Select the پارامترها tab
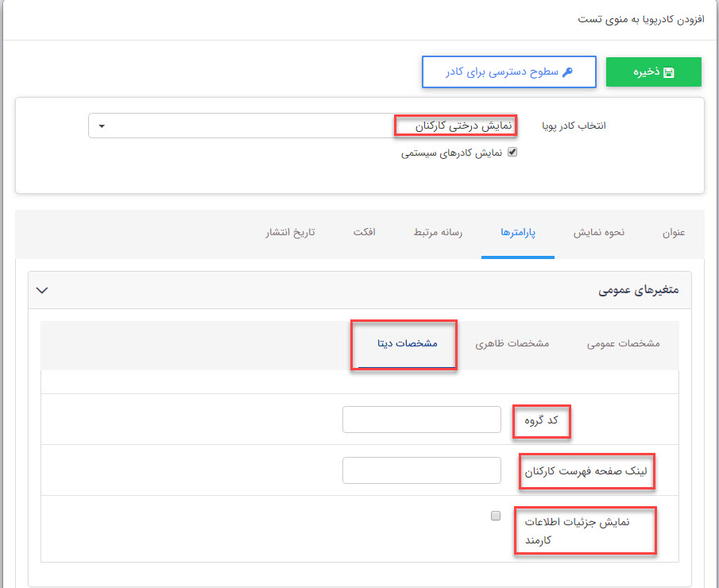The width and height of the screenshot is (719, 588). (518, 233)
